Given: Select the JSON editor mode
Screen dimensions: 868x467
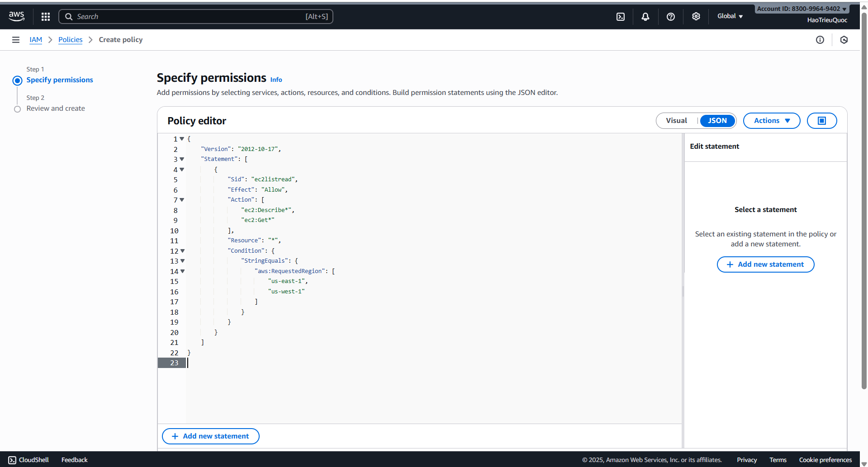Looking at the screenshot, I should coord(717,121).
